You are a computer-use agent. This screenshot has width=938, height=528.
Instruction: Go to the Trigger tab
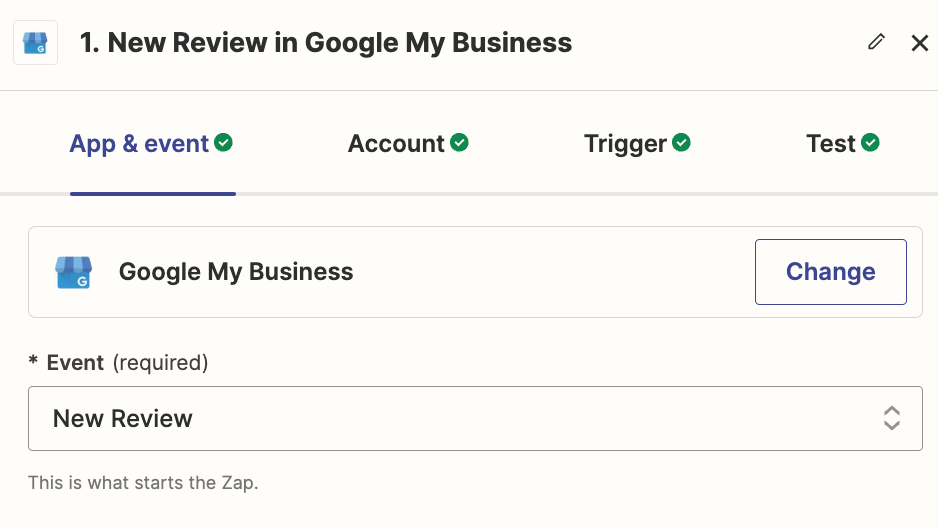pyautogui.click(x=625, y=144)
